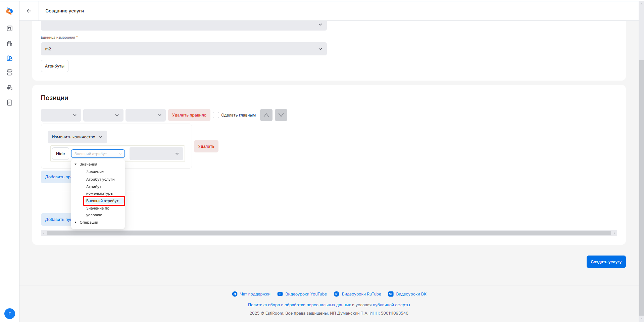Collapse the 'Значения' tree group
644x322 pixels.
[76, 164]
